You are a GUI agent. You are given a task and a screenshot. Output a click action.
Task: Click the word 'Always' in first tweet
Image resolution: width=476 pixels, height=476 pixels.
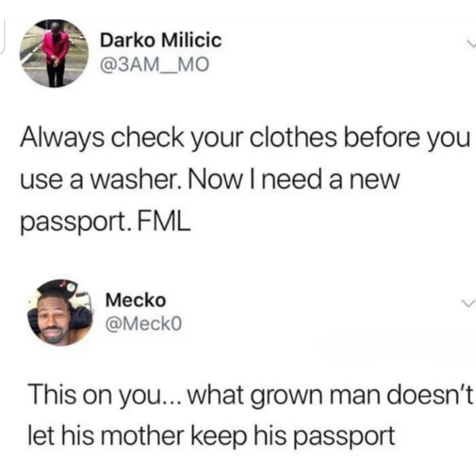(x=62, y=138)
